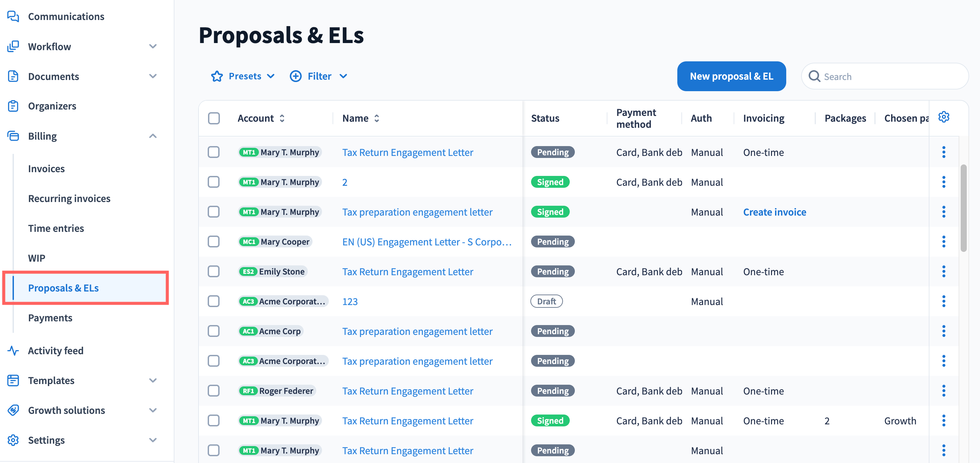Click the Communications chat icon
Image resolution: width=980 pixels, height=463 pixels.
13,16
